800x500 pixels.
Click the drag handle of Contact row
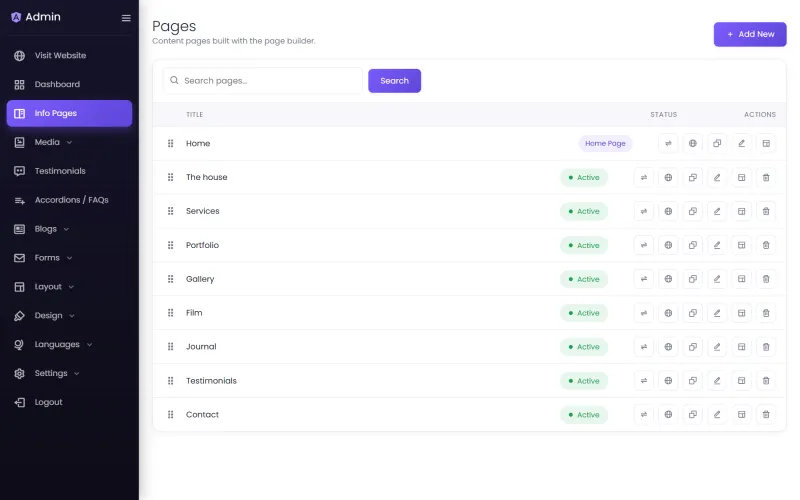(170, 415)
